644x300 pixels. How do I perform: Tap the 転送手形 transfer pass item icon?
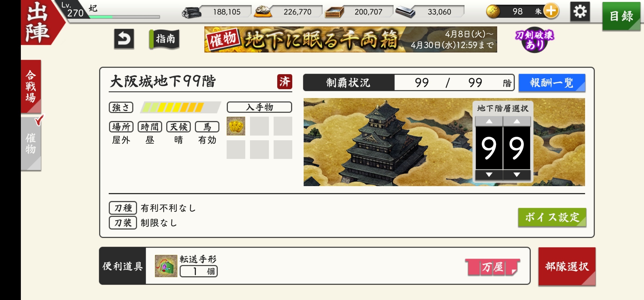point(166,266)
